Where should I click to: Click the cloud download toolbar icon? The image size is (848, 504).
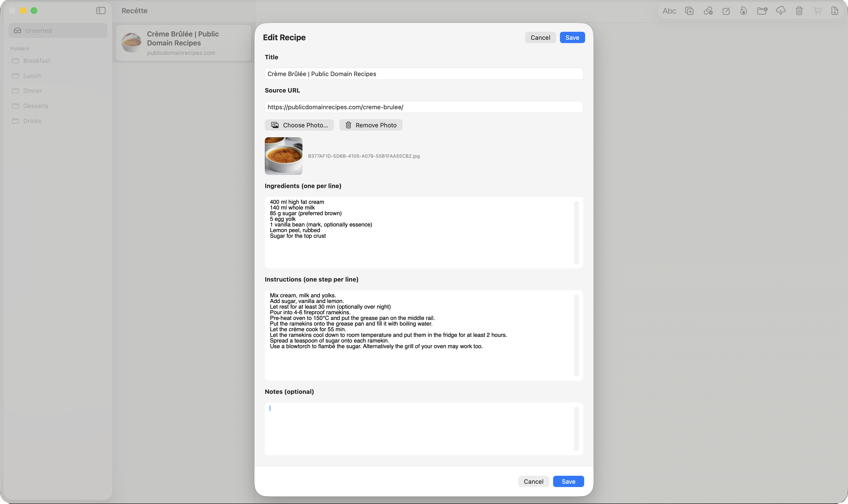[780, 11]
